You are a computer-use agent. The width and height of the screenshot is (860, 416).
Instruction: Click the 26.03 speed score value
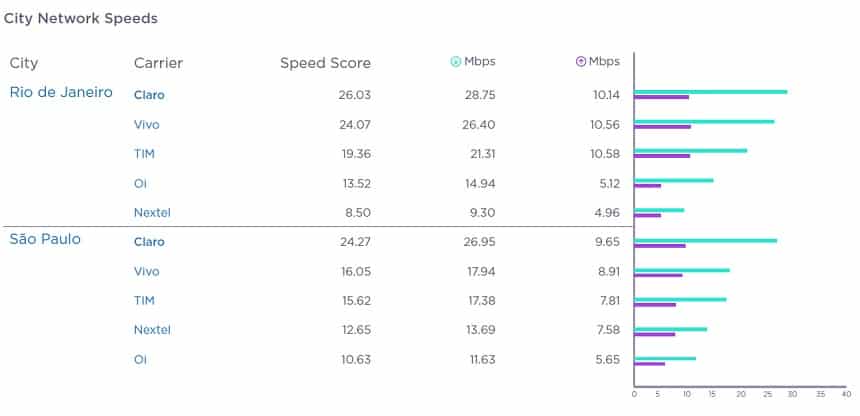click(355, 95)
